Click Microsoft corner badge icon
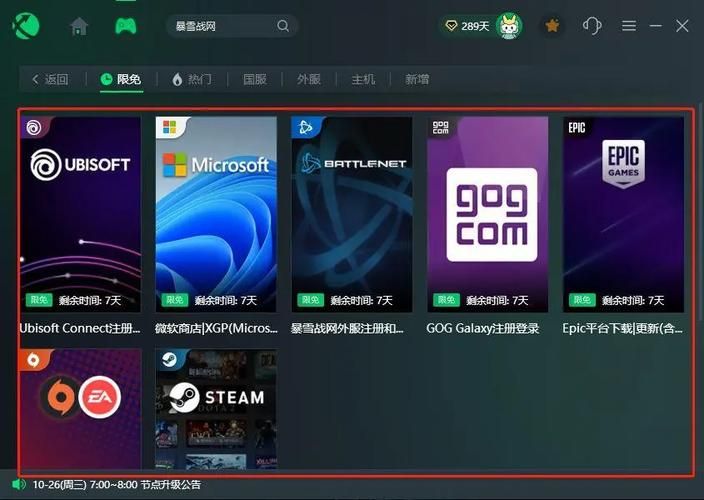Image resolution: width=704 pixels, height=500 pixels. (x=170, y=127)
